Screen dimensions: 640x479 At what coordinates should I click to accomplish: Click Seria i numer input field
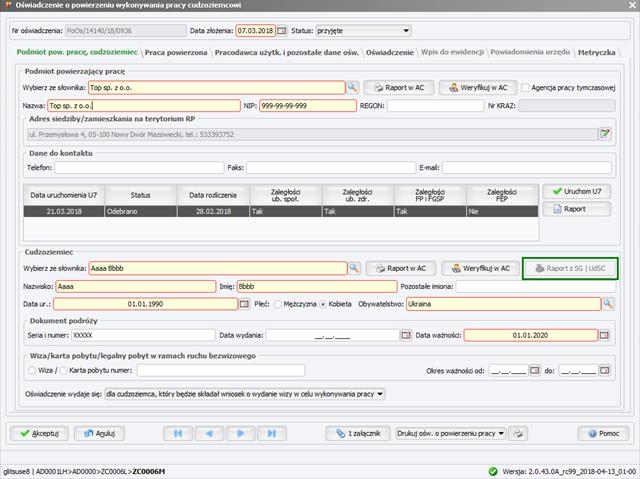(143, 335)
